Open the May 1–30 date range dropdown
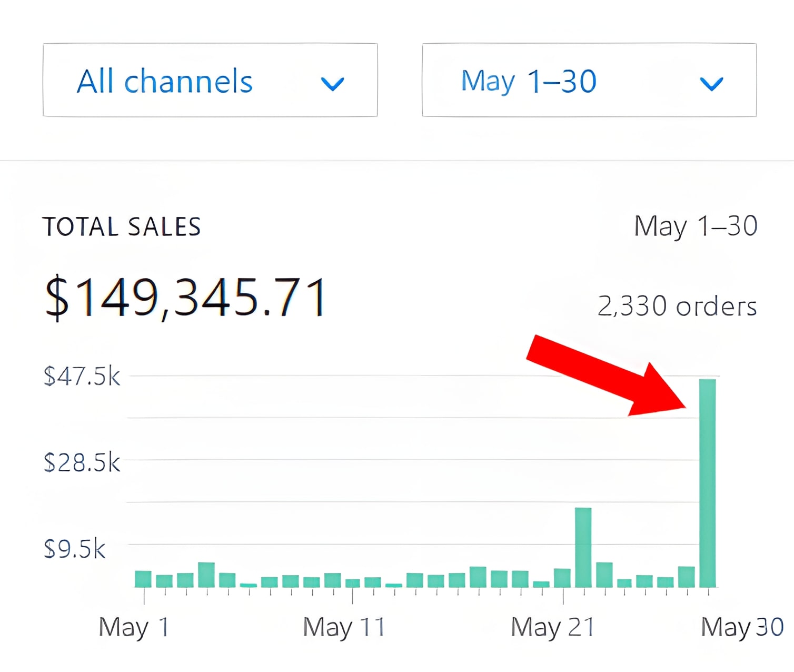This screenshot has height=672, width=794. coord(589,80)
